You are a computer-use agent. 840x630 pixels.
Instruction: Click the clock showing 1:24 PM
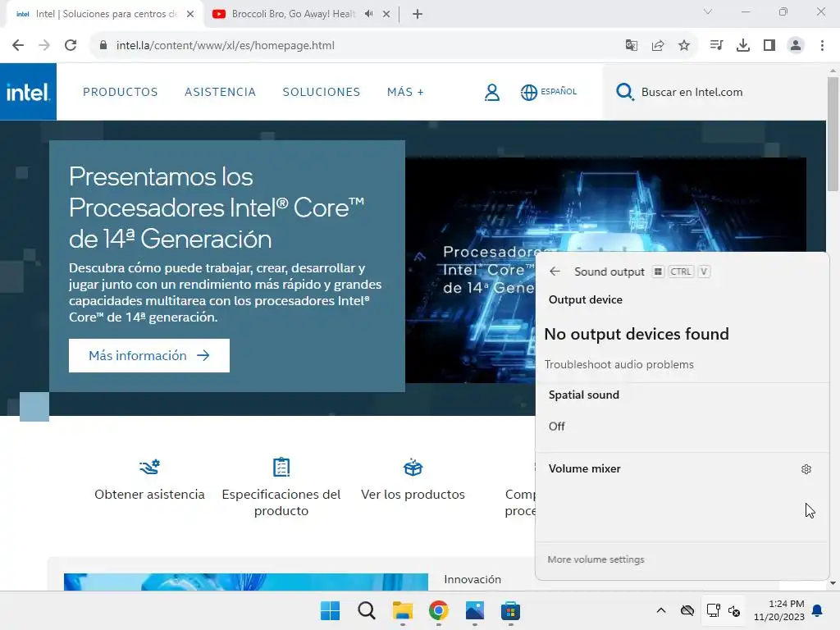tap(787, 603)
